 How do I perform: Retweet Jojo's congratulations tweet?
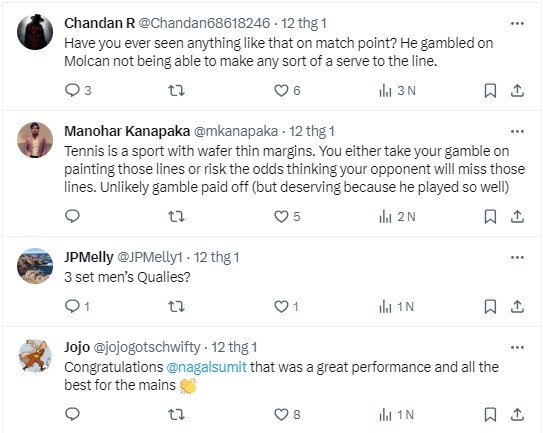(x=176, y=415)
